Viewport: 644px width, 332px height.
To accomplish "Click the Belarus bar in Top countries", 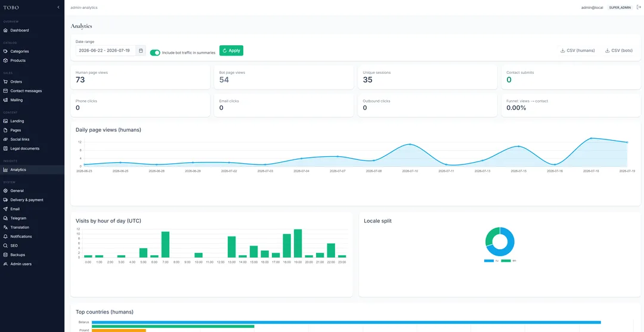I will tap(346, 322).
